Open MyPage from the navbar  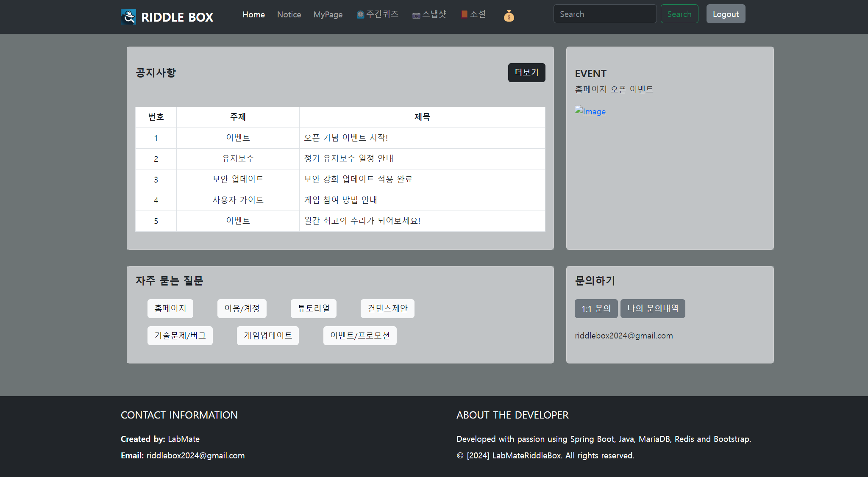pos(328,14)
